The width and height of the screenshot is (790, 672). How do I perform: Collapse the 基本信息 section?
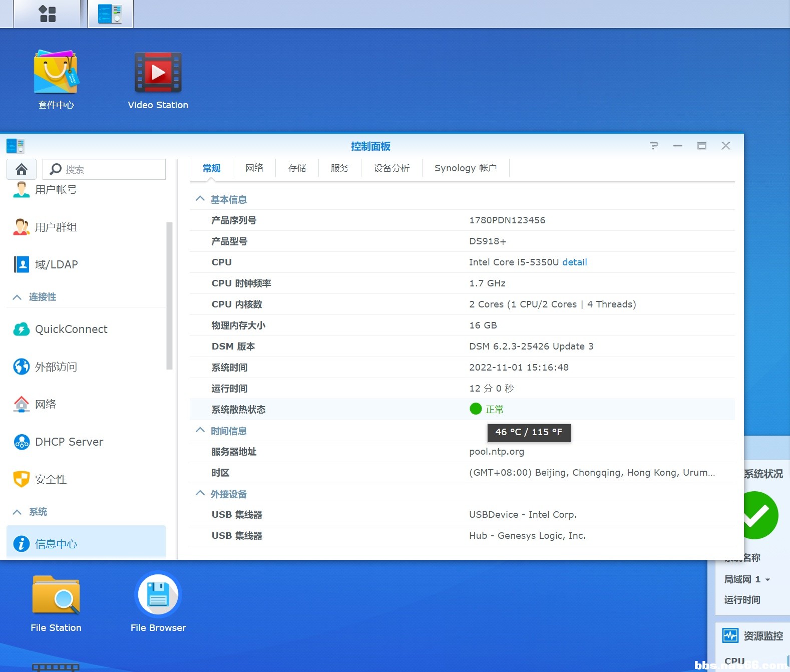tap(200, 199)
